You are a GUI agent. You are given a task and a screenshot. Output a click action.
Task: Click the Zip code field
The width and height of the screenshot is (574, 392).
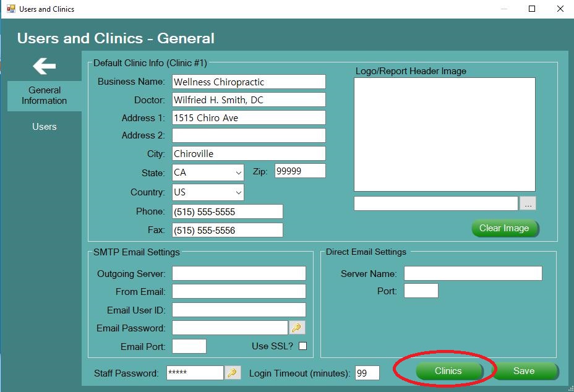(300, 171)
